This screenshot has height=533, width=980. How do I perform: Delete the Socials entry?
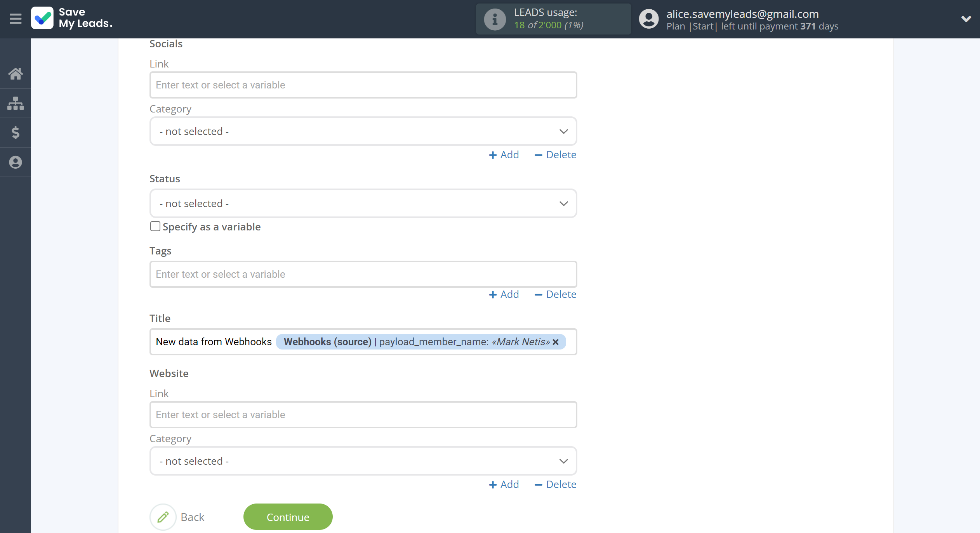(x=556, y=155)
